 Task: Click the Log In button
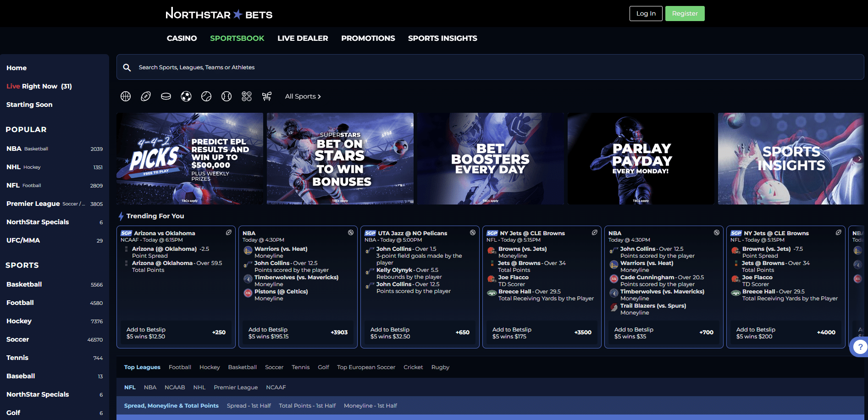point(646,13)
